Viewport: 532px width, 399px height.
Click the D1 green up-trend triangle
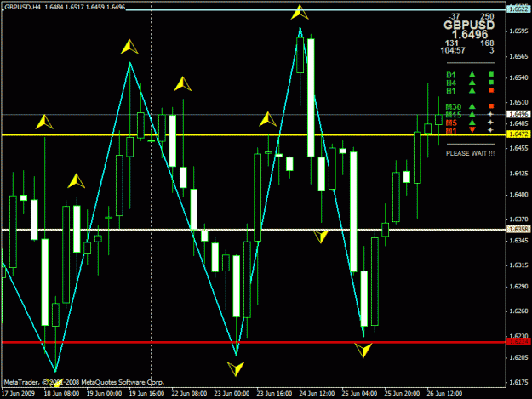click(472, 75)
